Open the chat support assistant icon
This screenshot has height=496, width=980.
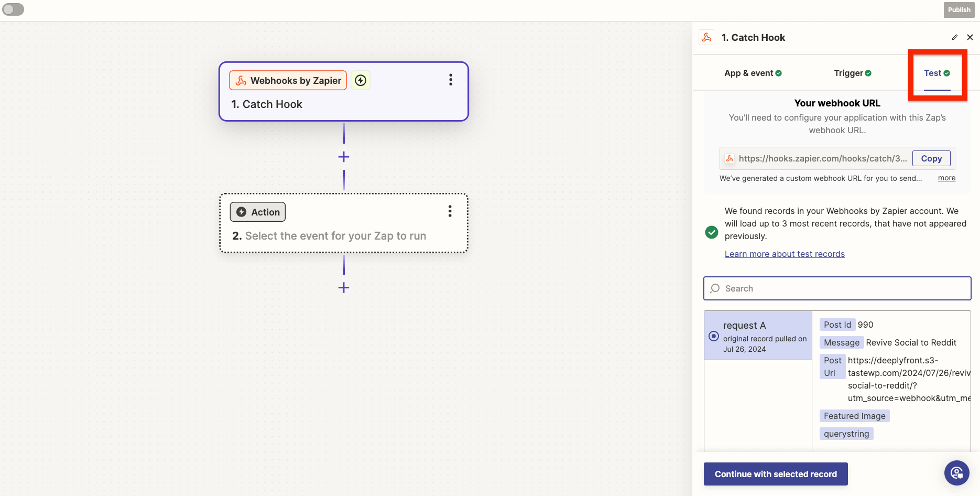956,473
